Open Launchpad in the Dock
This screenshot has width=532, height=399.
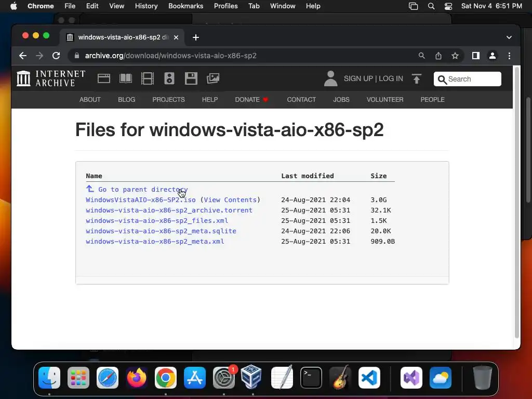coord(78,378)
